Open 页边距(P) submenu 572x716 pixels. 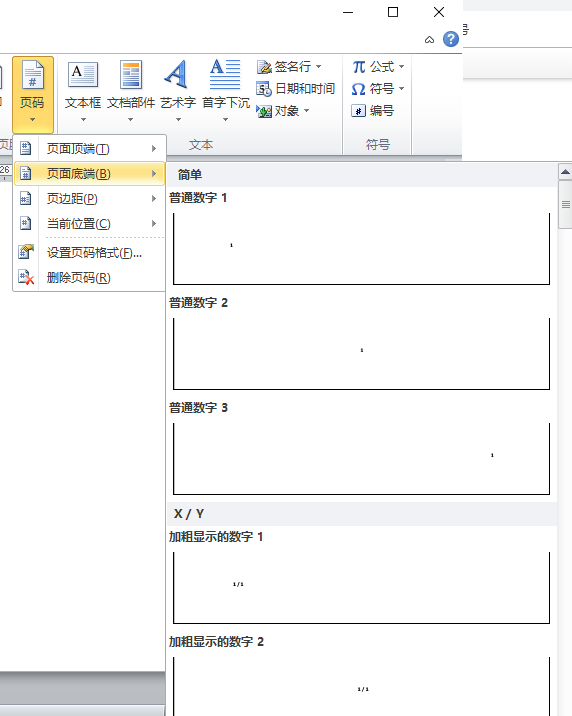coord(89,199)
